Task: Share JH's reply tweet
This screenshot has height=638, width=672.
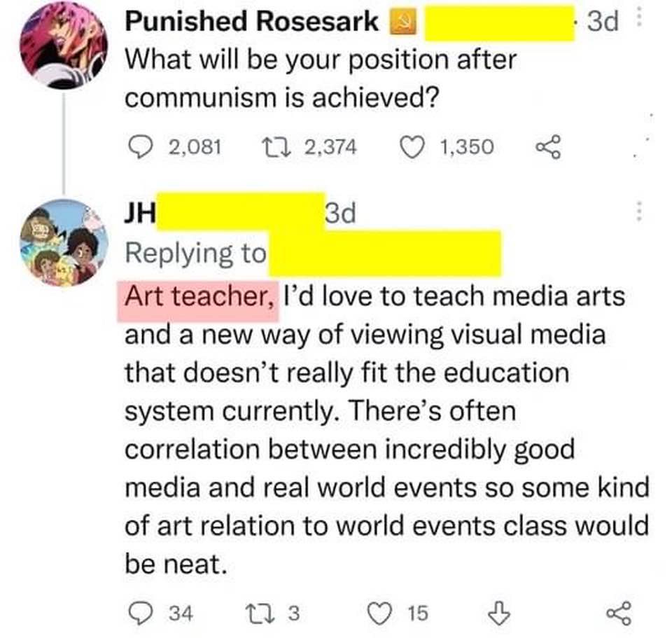Action: tap(619, 613)
